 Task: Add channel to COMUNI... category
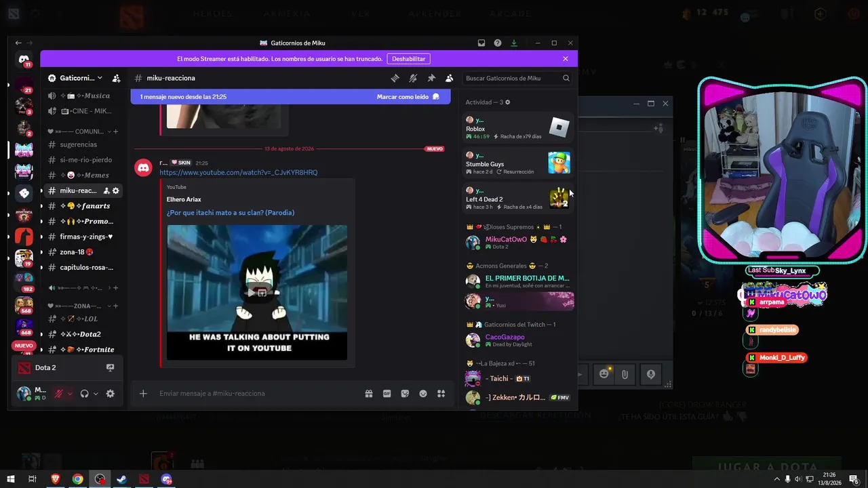click(x=116, y=131)
